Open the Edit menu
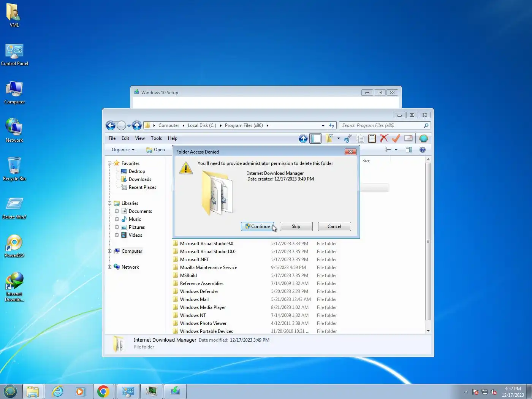The height and width of the screenshot is (399, 532). click(x=125, y=138)
